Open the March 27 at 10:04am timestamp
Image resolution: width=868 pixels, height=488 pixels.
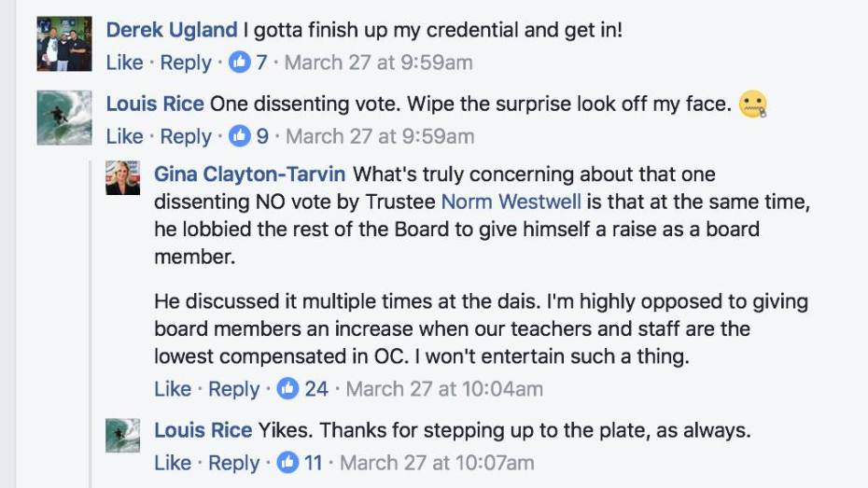pos(443,388)
